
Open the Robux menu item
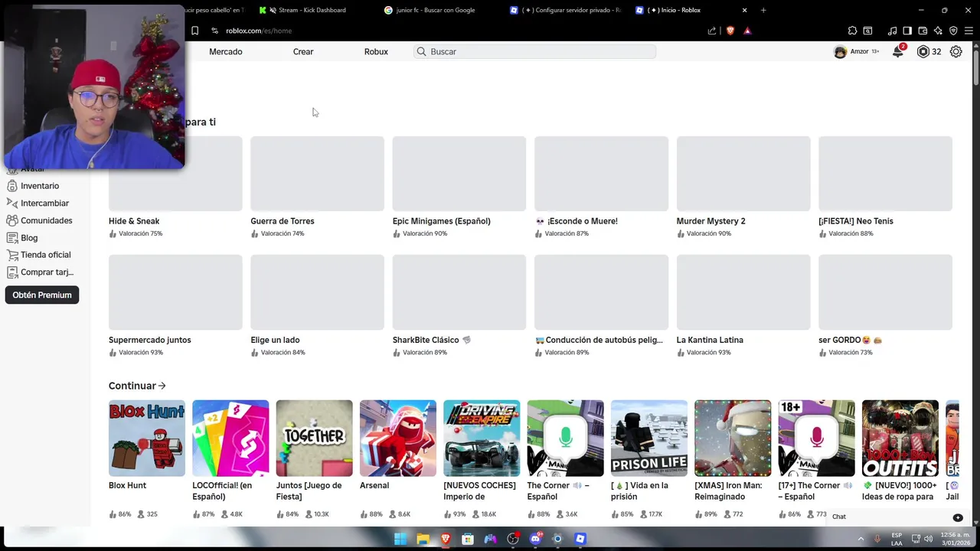376,52
